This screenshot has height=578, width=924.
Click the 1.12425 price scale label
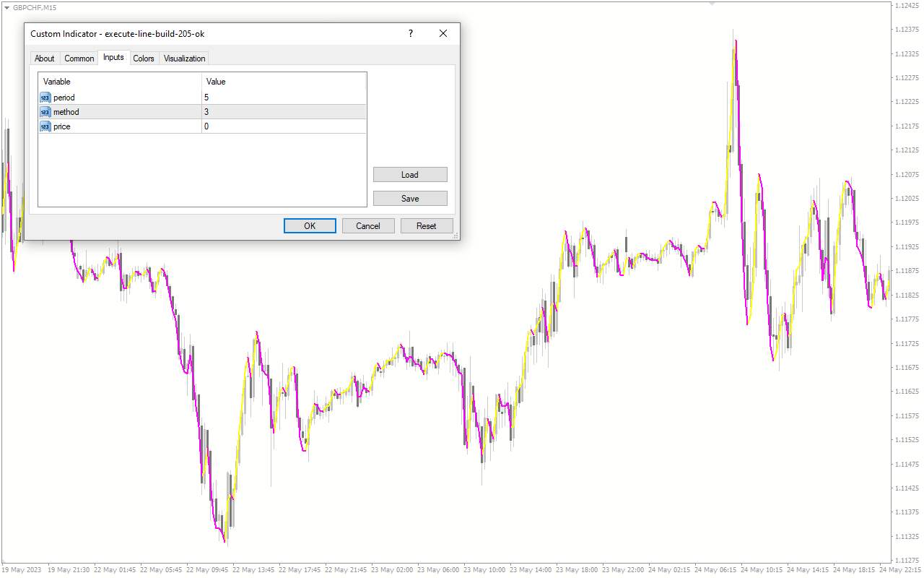pyautogui.click(x=907, y=6)
